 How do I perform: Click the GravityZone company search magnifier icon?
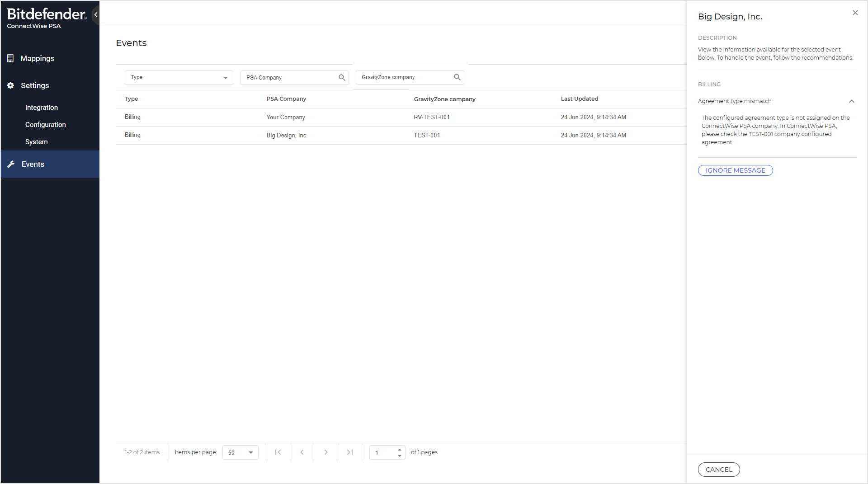tap(457, 77)
